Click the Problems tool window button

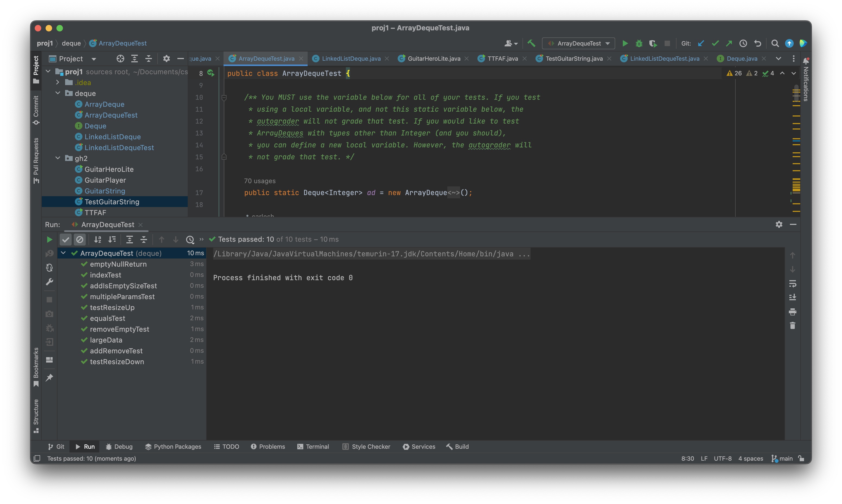pyautogui.click(x=268, y=447)
